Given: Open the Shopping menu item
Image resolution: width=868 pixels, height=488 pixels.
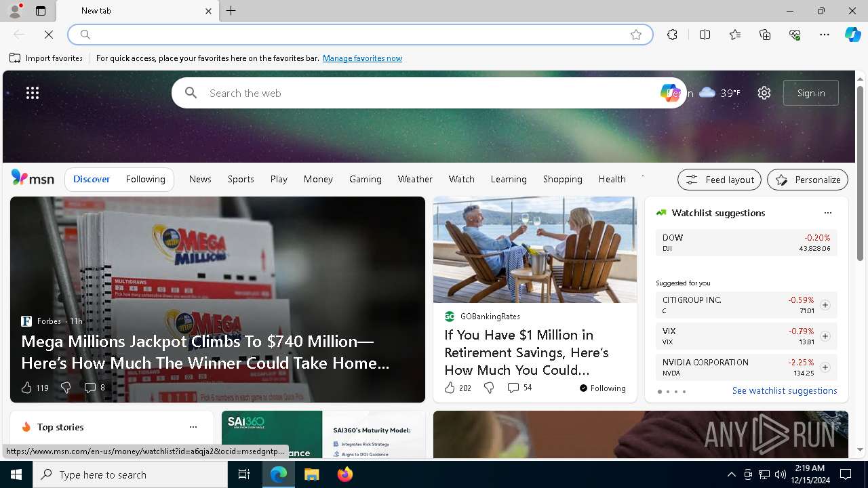Looking at the screenshot, I should pos(563,179).
